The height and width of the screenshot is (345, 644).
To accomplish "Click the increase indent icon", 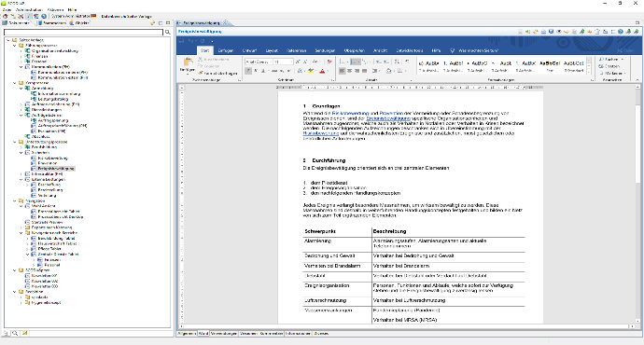I will click(387, 62).
